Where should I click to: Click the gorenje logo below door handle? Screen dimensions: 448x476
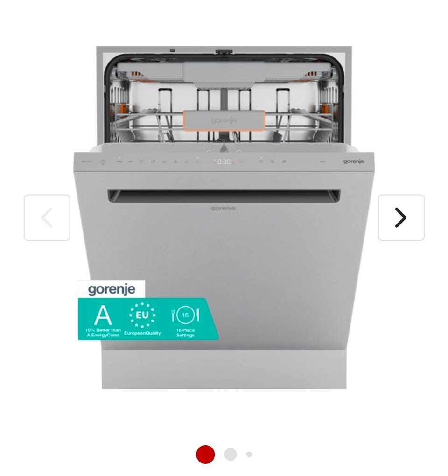223,208
